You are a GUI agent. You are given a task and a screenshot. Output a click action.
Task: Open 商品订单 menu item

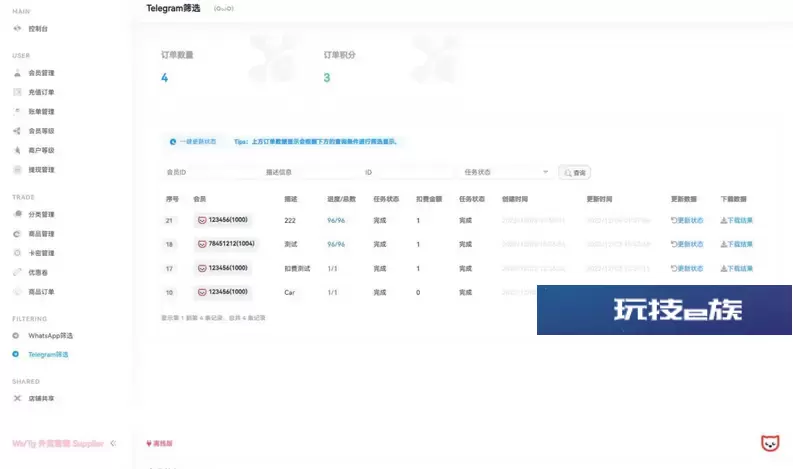(x=41, y=291)
